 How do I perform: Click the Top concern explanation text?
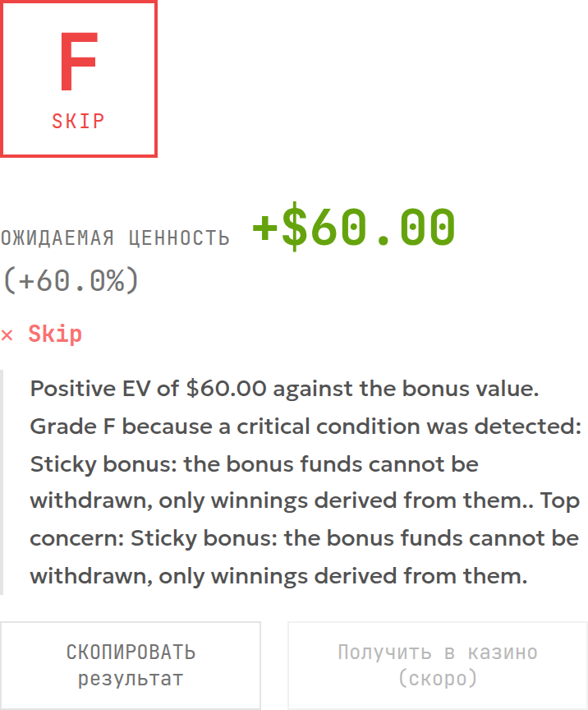coord(304,539)
